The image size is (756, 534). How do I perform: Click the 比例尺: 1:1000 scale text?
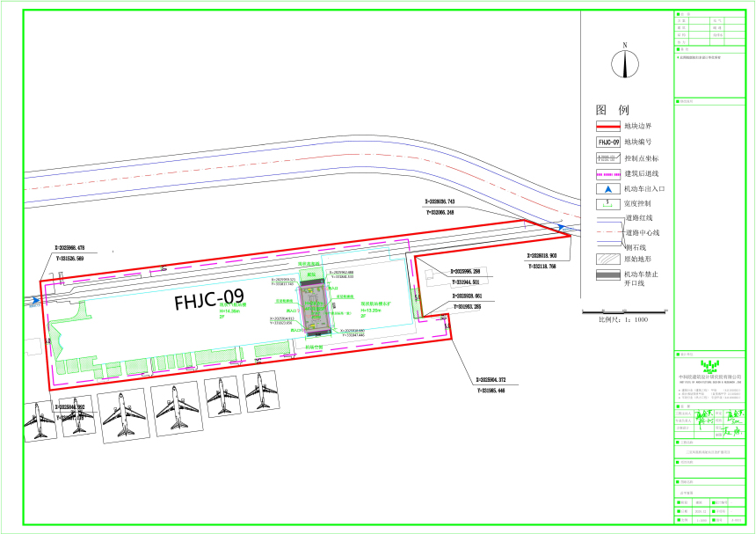coord(623,319)
